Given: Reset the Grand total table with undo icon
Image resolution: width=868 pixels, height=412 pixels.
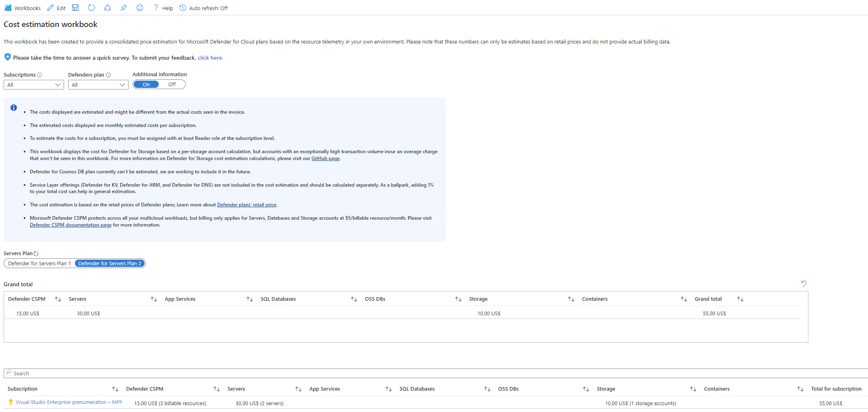Looking at the screenshot, I should (804, 283).
